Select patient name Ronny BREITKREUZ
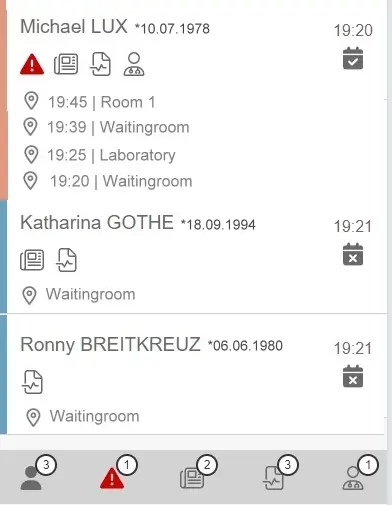 (110, 344)
